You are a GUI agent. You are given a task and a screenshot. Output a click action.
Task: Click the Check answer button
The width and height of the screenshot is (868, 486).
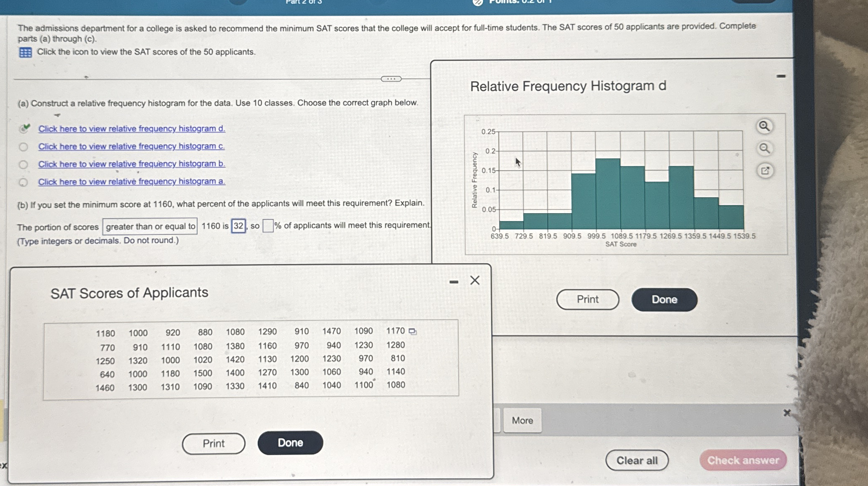click(x=743, y=460)
